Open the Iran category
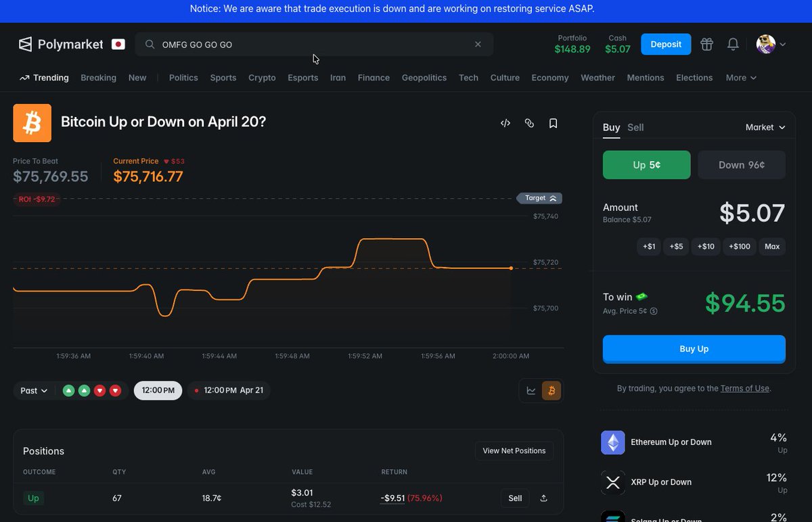 338,78
